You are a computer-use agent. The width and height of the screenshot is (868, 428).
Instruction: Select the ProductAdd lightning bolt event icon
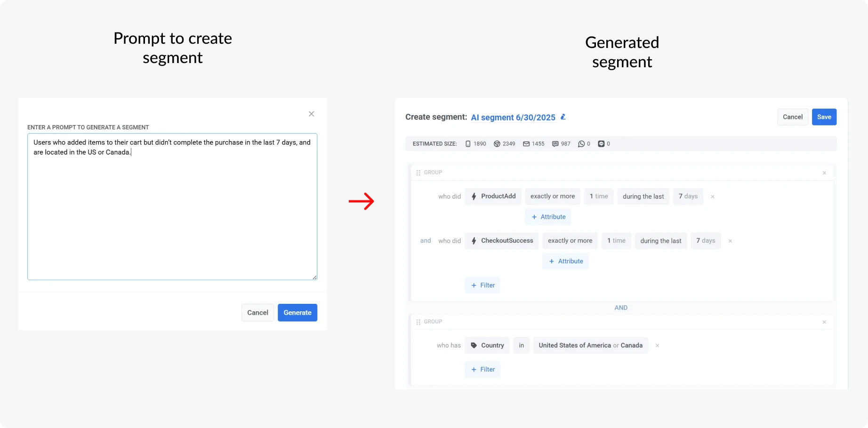point(474,196)
